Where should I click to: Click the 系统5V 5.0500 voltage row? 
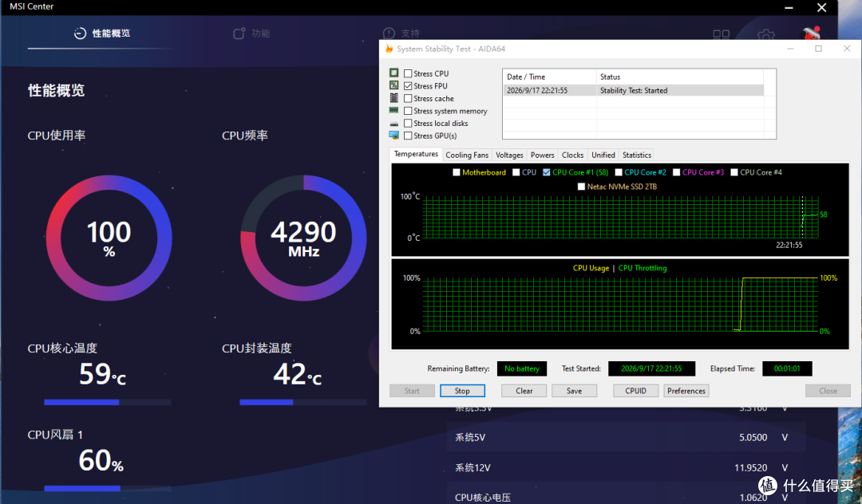[626, 438]
